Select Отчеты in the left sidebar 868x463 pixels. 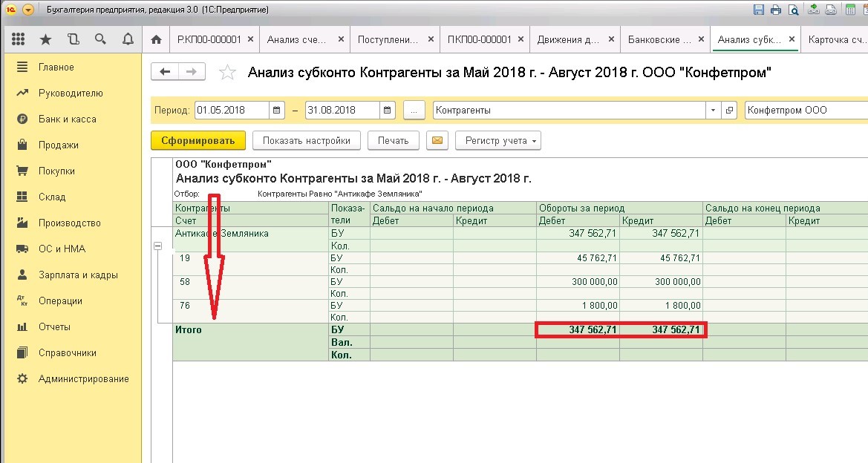pyautogui.click(x=55, y=326)
